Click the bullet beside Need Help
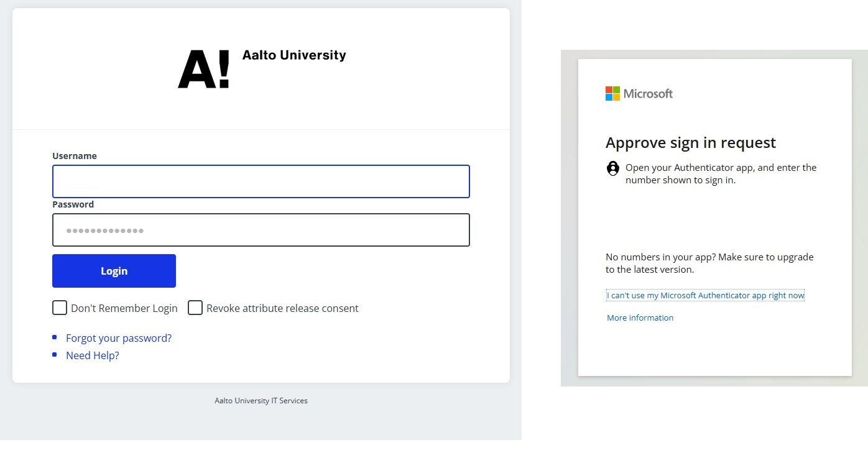The height and width of the screenshot is (471, 868). (x=54, y=355)
